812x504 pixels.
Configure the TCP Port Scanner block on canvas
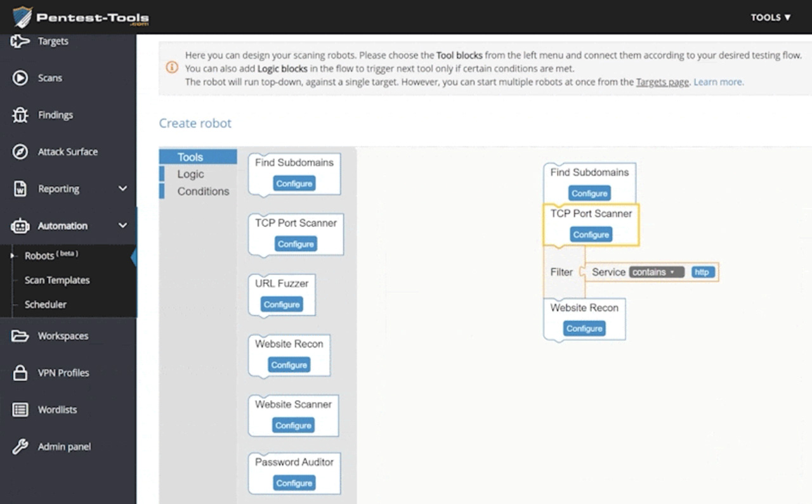click(x=590, y=234)
